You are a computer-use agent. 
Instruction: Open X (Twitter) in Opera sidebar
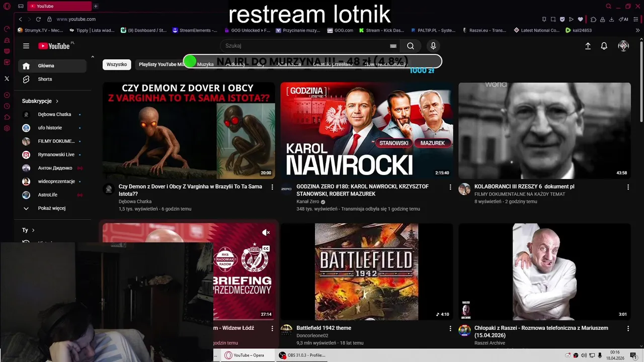coord(7,78)
